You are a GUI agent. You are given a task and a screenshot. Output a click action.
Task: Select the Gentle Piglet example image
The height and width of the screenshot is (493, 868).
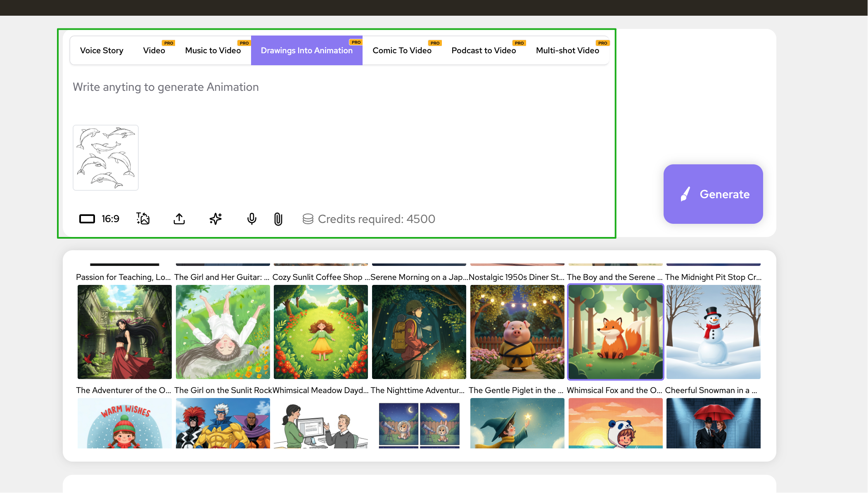[517, 332]
